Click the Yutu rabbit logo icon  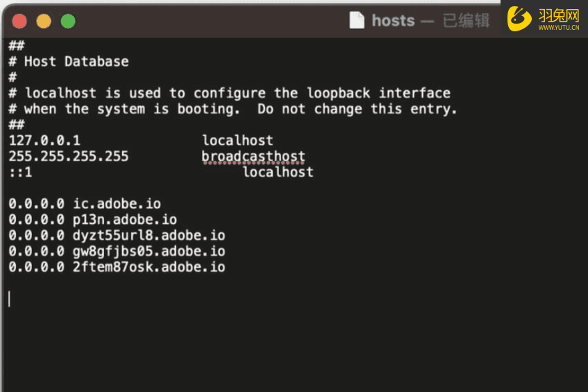519,19
